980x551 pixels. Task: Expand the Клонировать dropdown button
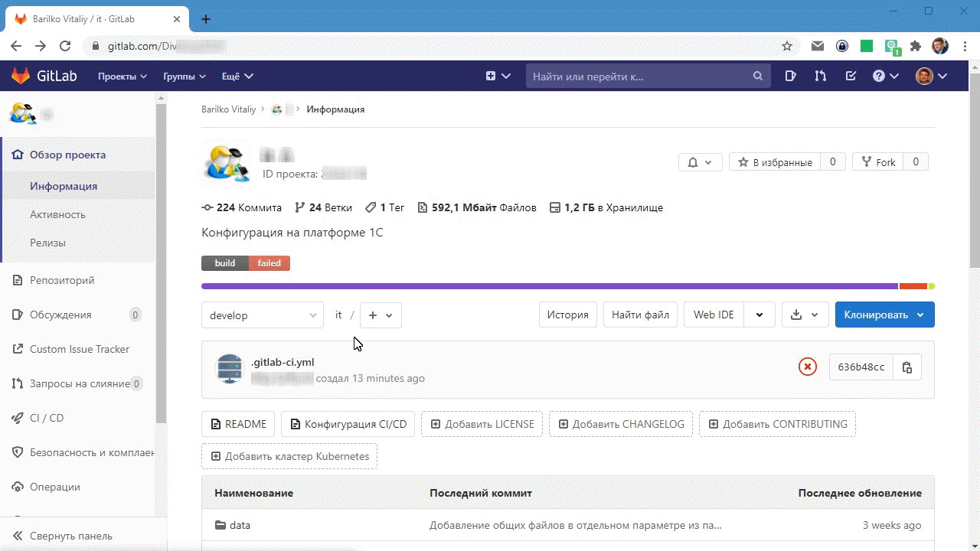coord(884,315)
